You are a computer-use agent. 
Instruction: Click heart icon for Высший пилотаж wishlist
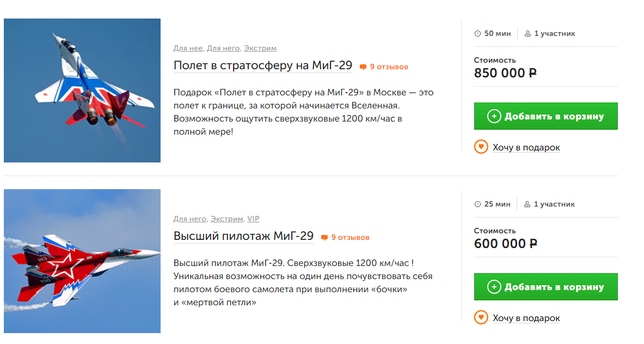pyautogui.click(x=481, y=317)
